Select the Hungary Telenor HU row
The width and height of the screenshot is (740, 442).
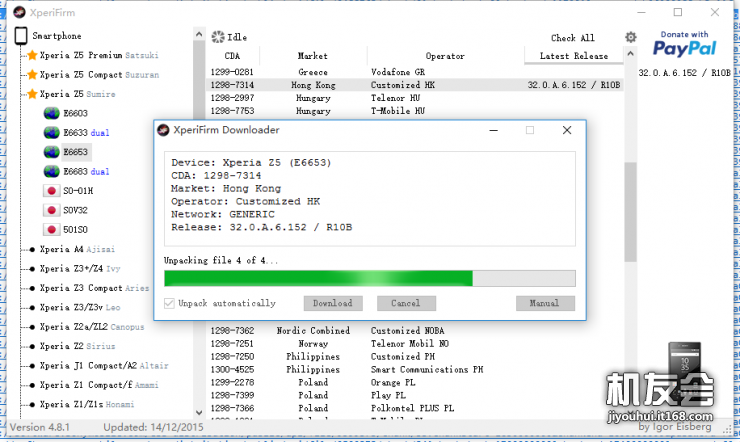pyautogui.click(x=415, y=98)
